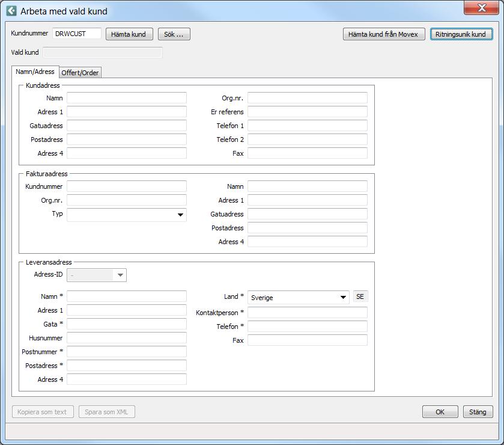Focus the Fakturaadress Adress 1 field
Viewport: 504px width, 445px height.
308,200
